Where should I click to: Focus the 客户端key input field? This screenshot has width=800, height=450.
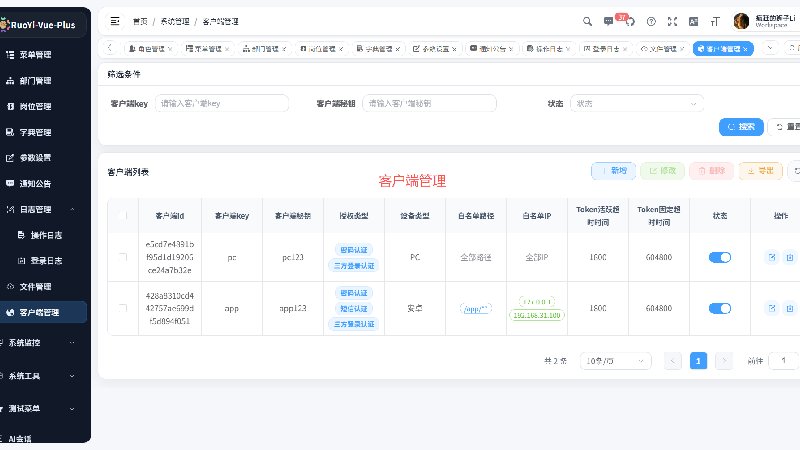point(221,104)
